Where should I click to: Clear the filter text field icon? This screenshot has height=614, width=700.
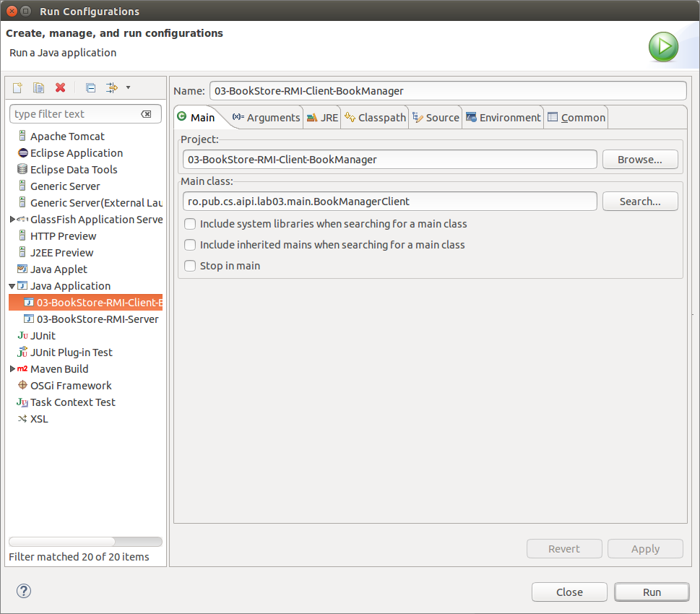(146, 114)
